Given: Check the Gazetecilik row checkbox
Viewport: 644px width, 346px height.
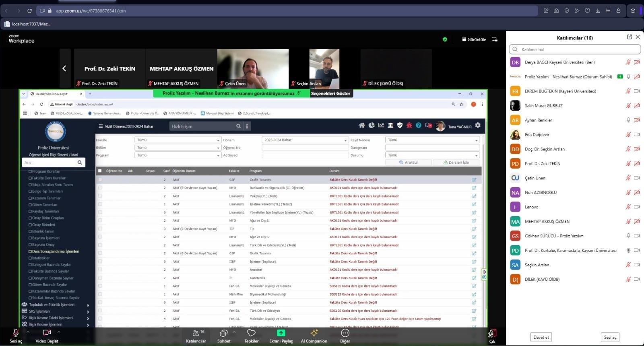Looking at the screenshot, I should click(100, 278).
